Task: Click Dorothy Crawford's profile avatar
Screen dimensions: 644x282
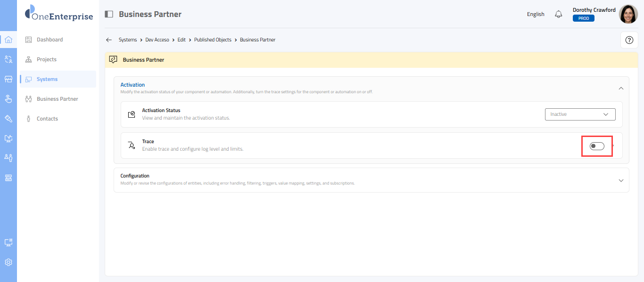Action: click(628, 14)
